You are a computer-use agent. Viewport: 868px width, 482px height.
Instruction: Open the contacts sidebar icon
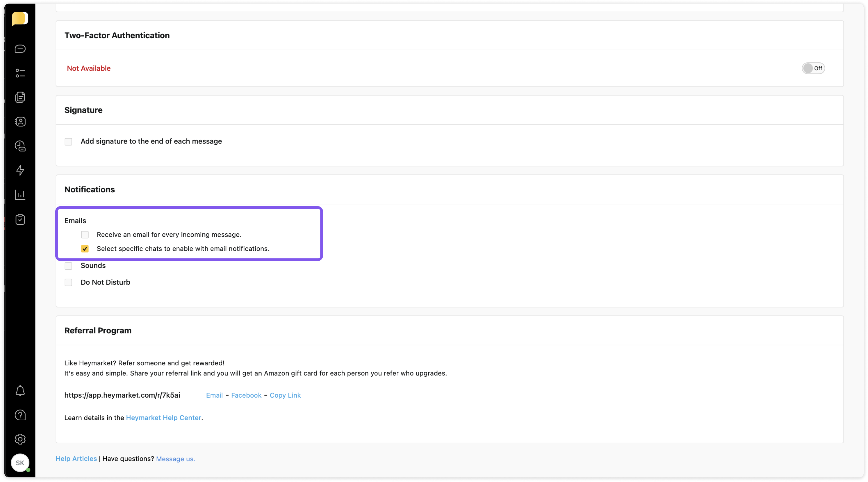[20, 122]
